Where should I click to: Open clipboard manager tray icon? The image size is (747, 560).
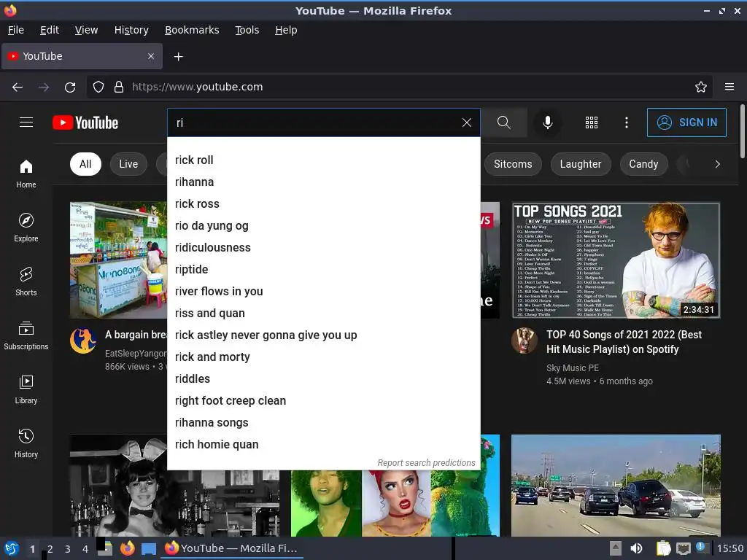tap(663, 548)
